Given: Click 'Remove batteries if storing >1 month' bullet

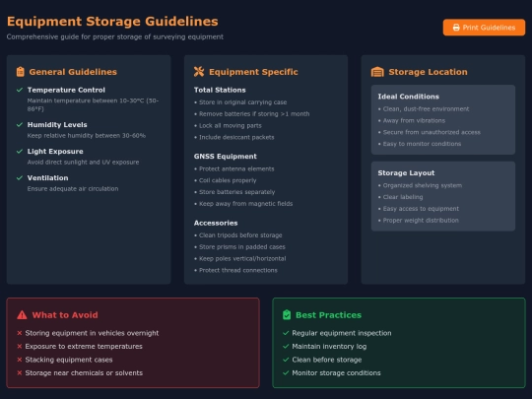Looking at the screenshot, I should coord(252,114).
